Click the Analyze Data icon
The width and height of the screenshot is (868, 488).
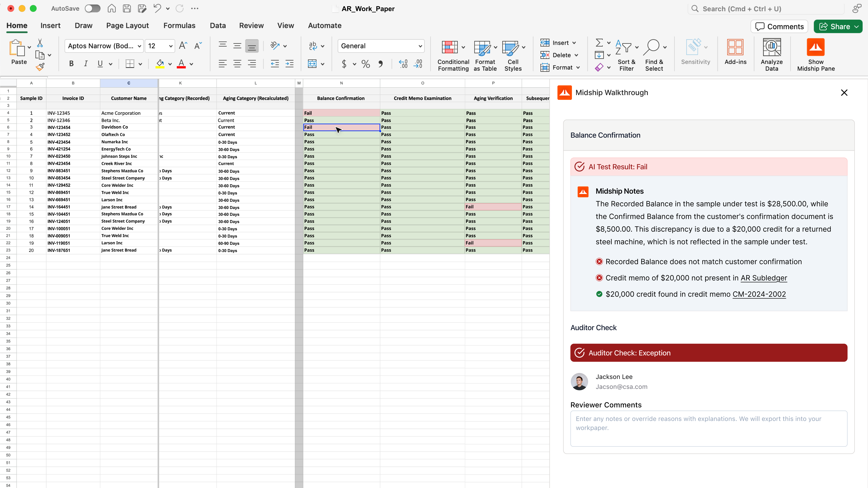click(x=771, y=47)
